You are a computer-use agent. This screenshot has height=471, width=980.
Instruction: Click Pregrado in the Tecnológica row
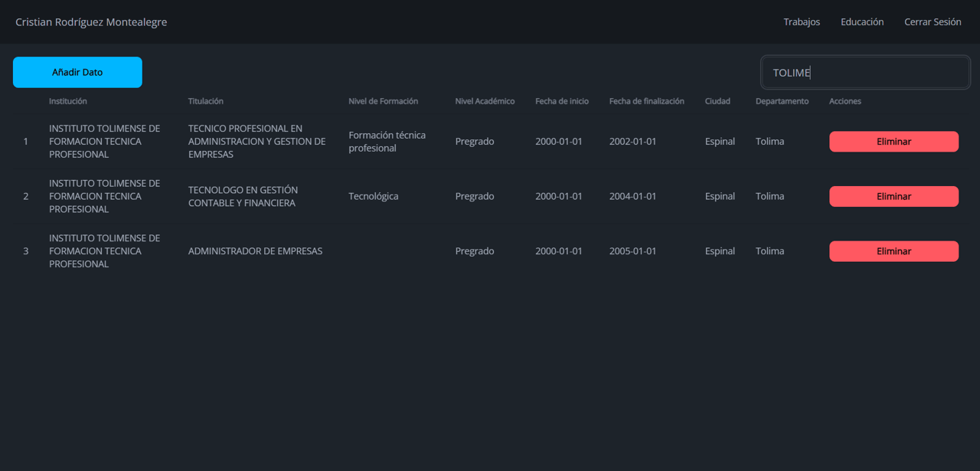click(x=475, y=196)
